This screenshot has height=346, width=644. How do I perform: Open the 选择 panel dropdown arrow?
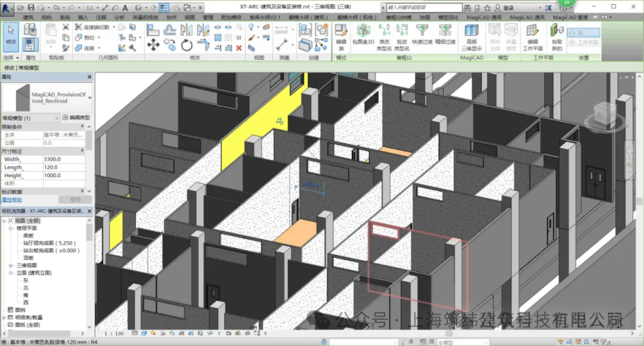point(17,58)
